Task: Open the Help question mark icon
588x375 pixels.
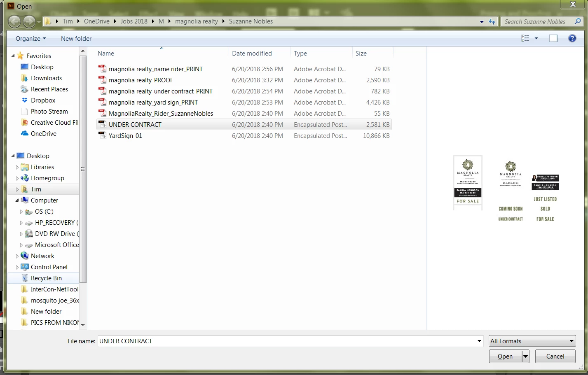Action: (x=572, y=38)
